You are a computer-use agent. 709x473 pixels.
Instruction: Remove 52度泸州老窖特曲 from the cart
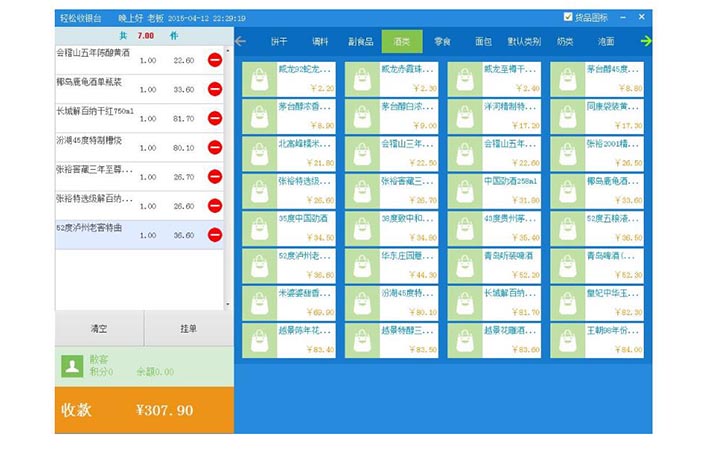215,235
